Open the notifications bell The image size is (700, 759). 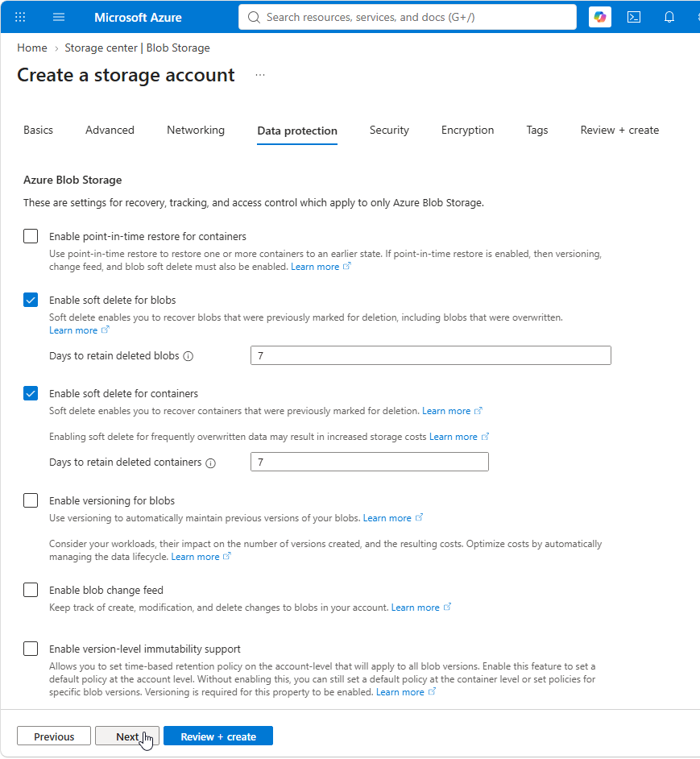click(x=669, y=18)
